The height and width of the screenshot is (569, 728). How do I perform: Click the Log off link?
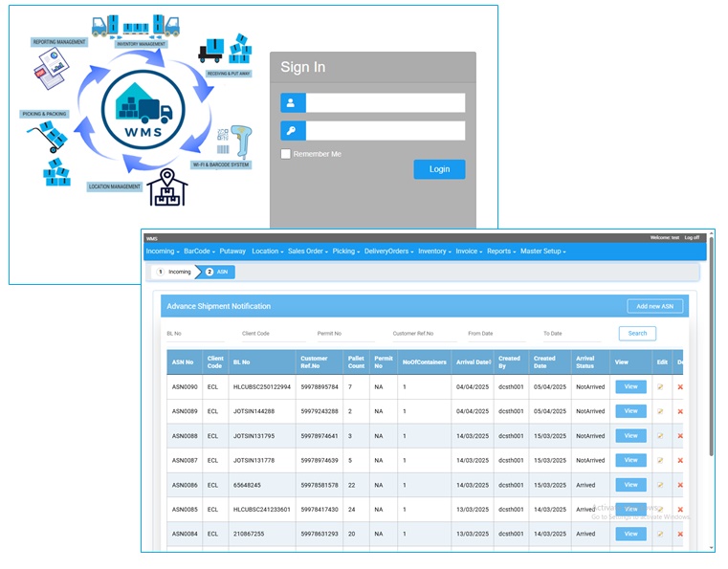692,238
